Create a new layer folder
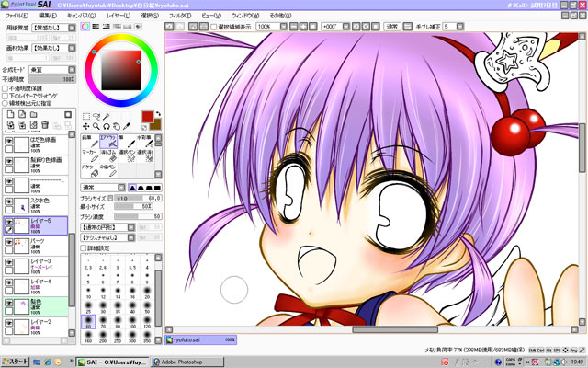Image resolution: width=588 pixels, height=368 pixels. (x=34, y=114)
